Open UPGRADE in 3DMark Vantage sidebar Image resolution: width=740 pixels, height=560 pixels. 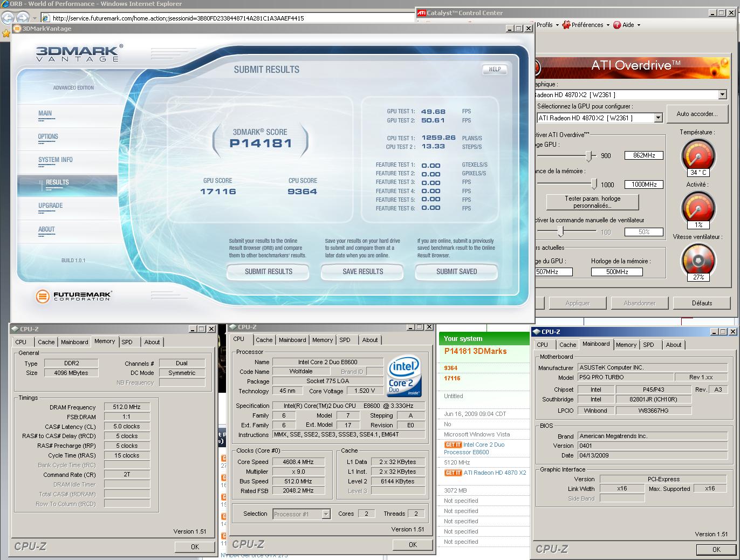51,206
